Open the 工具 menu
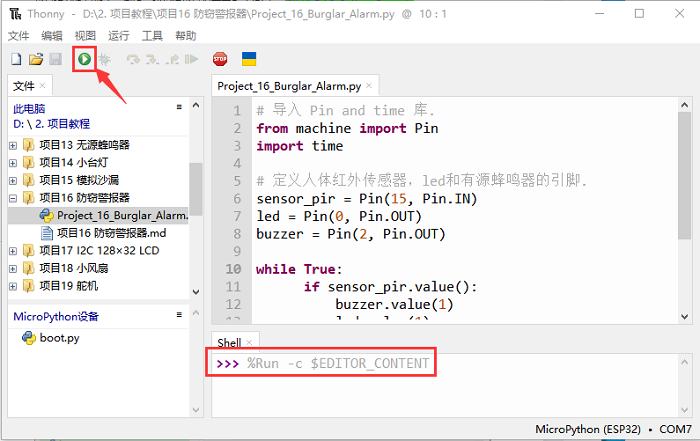This screenshot has width=700, height=441. (152, 35)
